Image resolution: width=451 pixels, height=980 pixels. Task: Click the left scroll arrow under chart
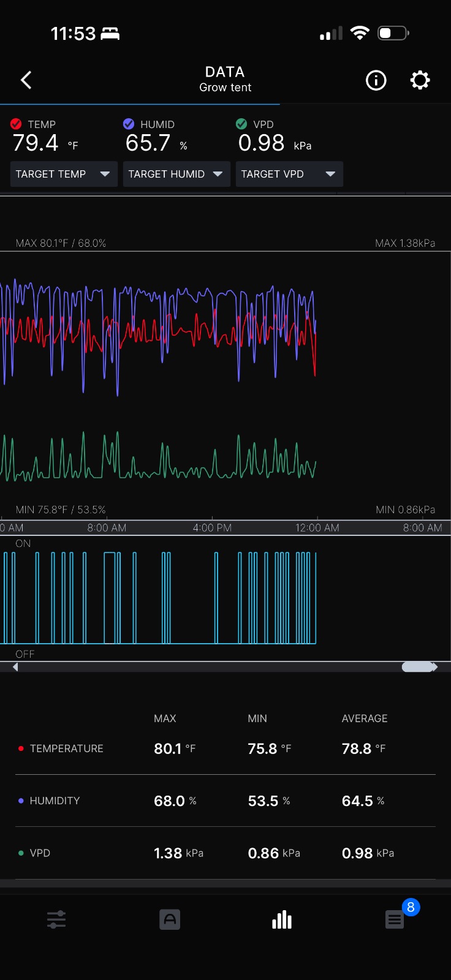click(15, 667)
